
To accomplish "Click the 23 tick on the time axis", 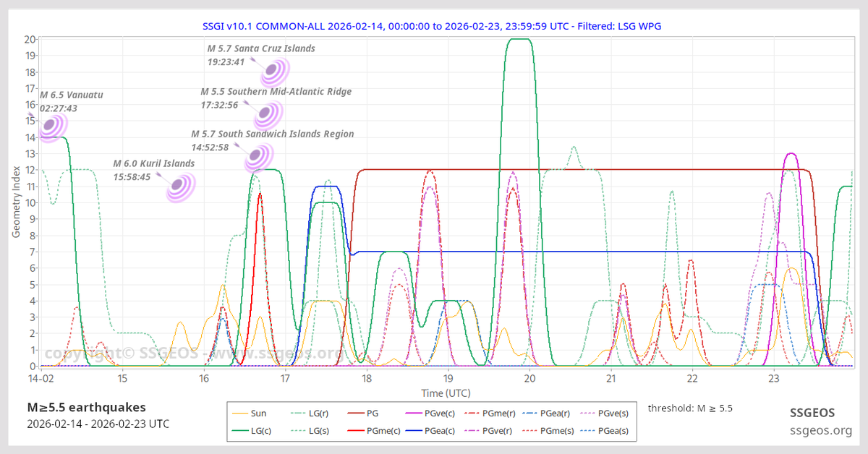I will point(774,378).
